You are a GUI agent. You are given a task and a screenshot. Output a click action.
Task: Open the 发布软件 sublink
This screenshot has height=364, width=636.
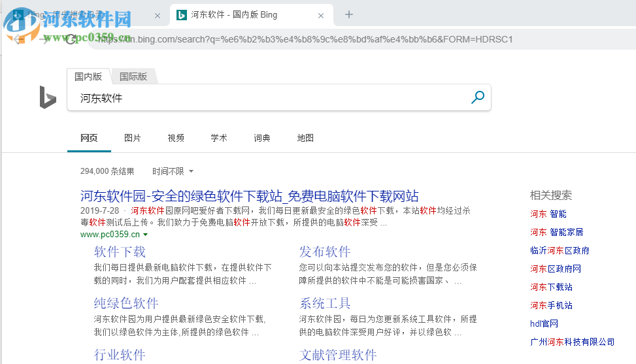tap(324, 252)
